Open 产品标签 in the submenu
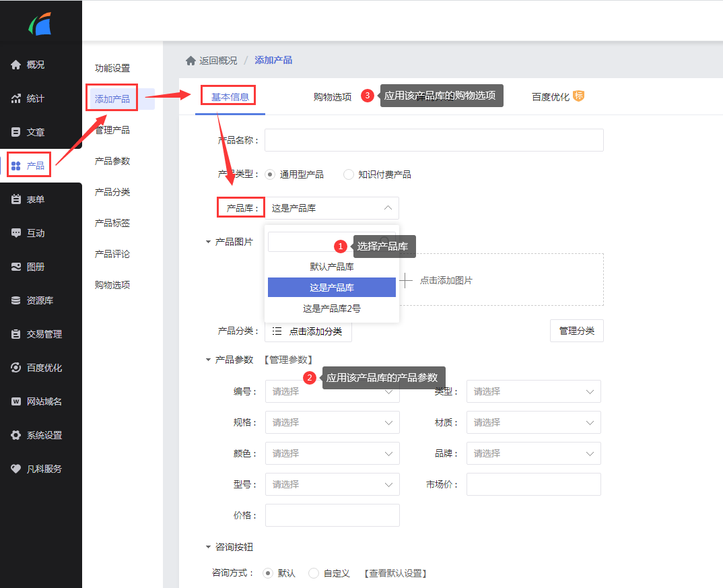723x588 pixels. pyautogui.click(x=112, y=223)
